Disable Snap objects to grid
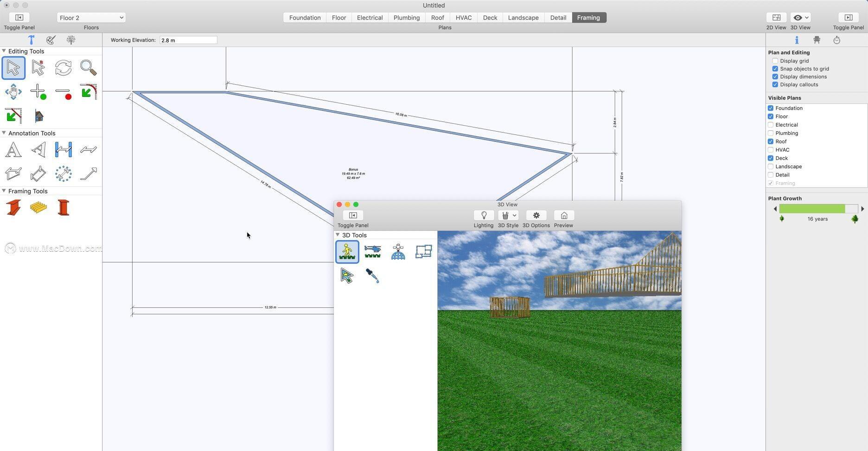 (x=775, y=69)
